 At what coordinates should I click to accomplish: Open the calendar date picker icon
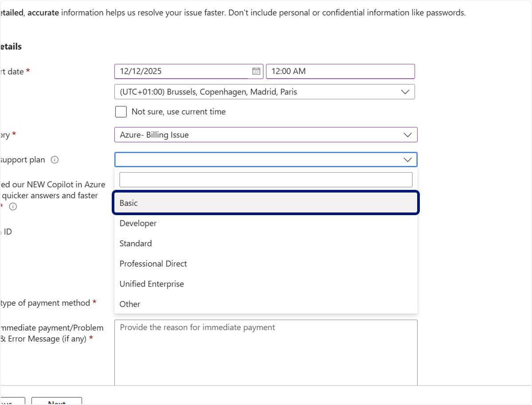tap(256, 71)
